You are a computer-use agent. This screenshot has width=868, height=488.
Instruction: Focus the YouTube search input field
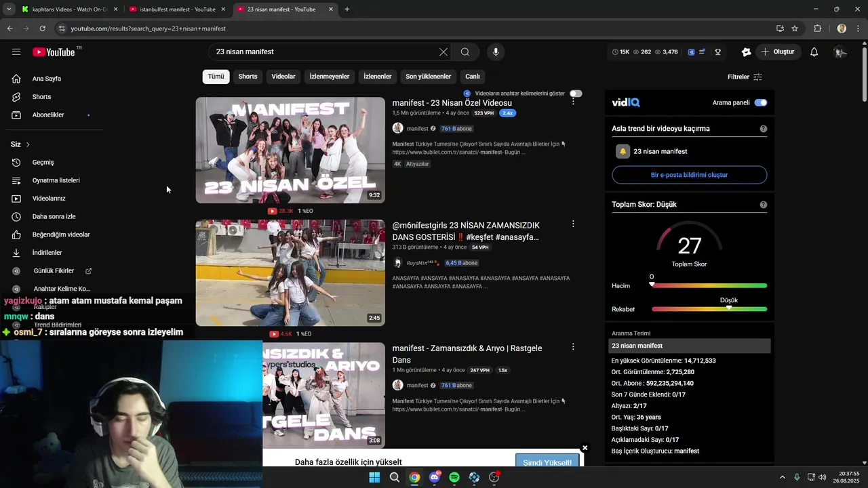point(325,52)
